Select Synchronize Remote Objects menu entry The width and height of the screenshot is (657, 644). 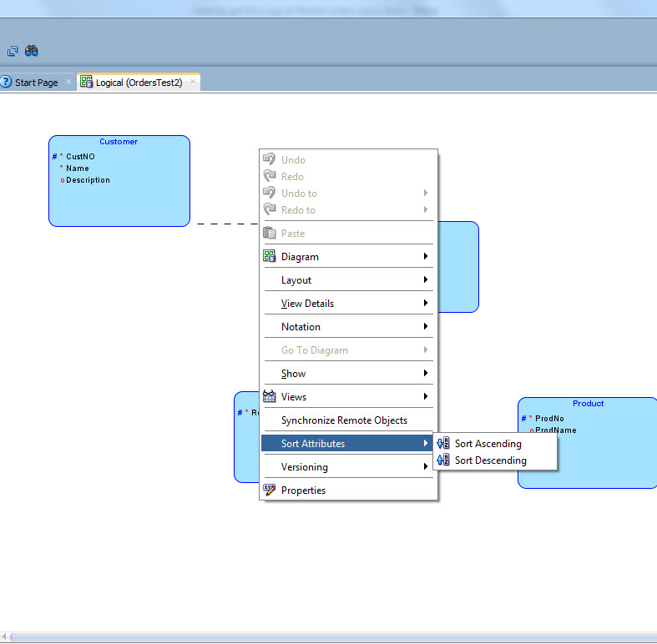click(x=344, y=420)
